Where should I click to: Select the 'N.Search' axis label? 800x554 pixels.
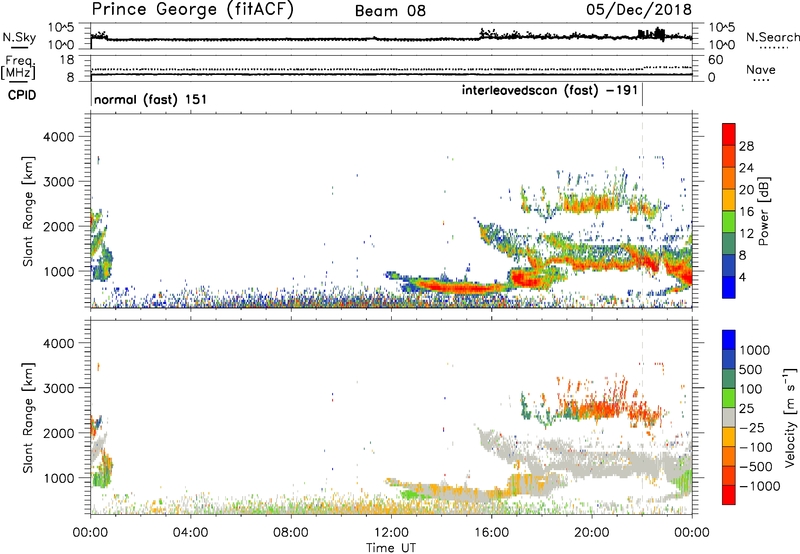[773, 37]
